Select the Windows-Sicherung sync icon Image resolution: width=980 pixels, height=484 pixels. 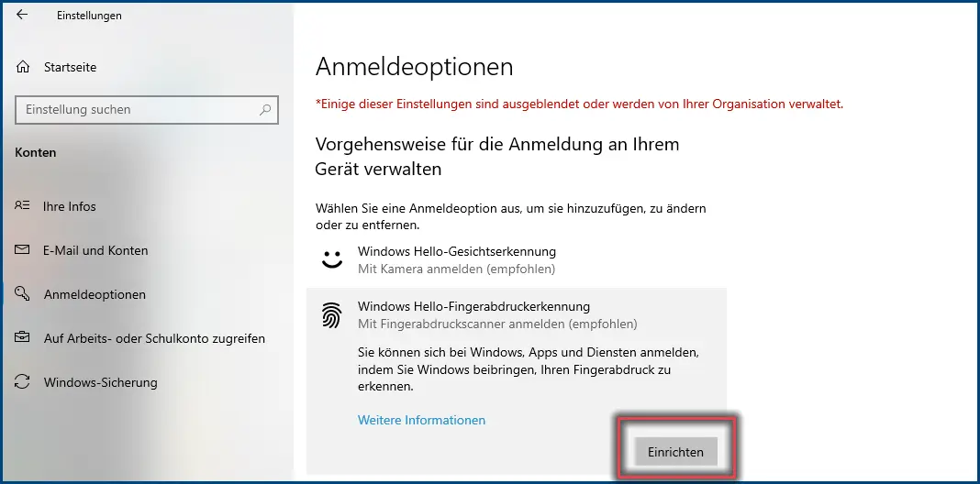23,381
